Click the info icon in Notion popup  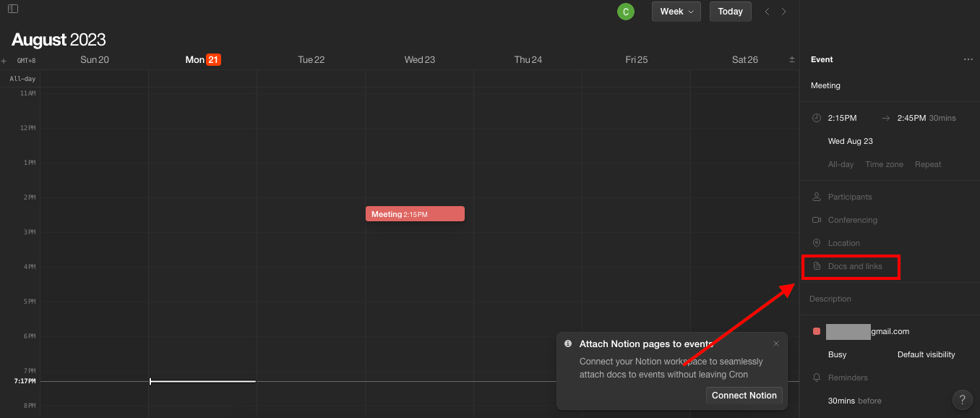coord(568,344)
